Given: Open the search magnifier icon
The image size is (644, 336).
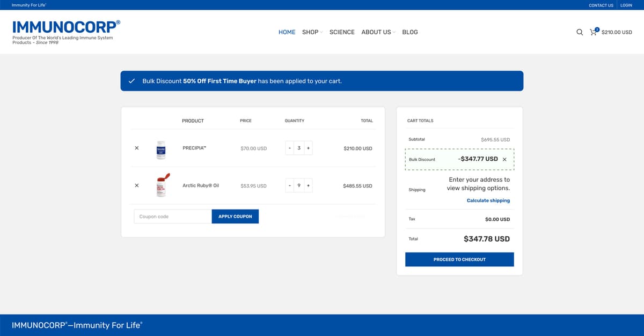Looking at the screenshot, I should click(580, 32).
